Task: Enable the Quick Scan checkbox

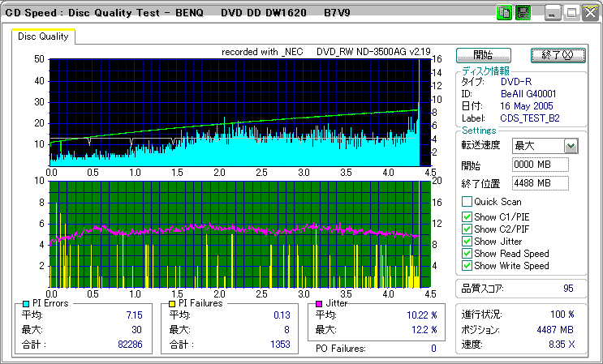Action: [x=467, y=202]
